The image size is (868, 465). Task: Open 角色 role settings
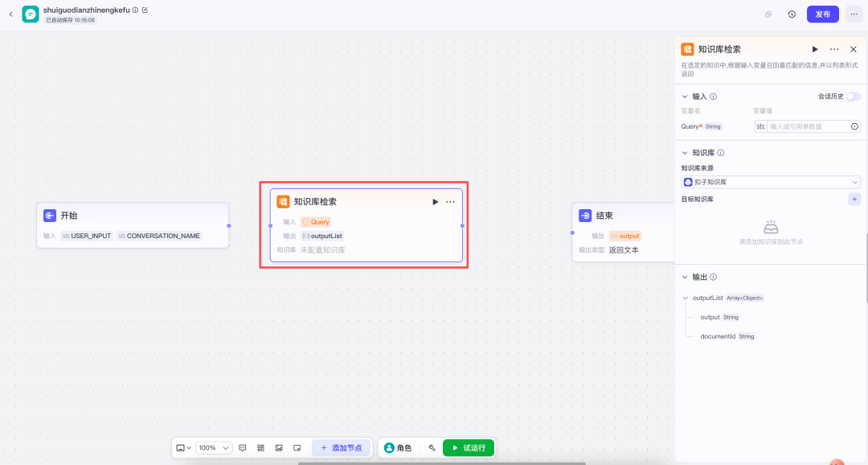(x=398, y=448)
